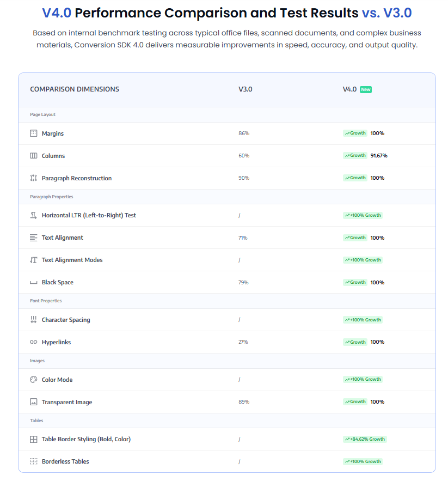Click the Black Space icon

(33, 283)
